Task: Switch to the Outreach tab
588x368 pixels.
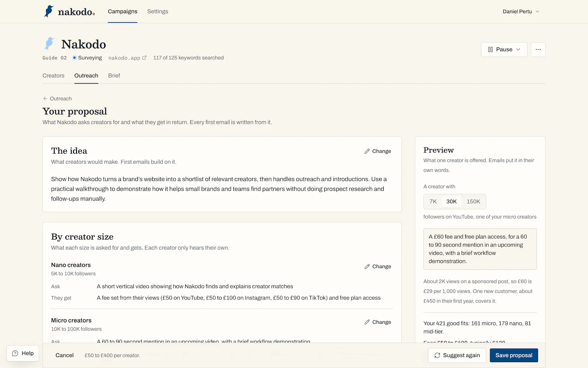Action: pyautogui.click(x=86, y=75)
